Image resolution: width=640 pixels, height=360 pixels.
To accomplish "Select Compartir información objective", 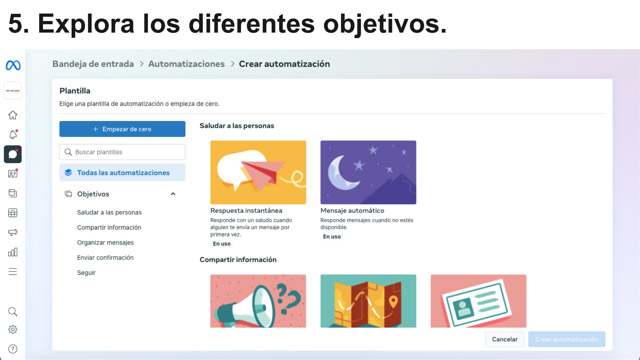I will (109, 227).
